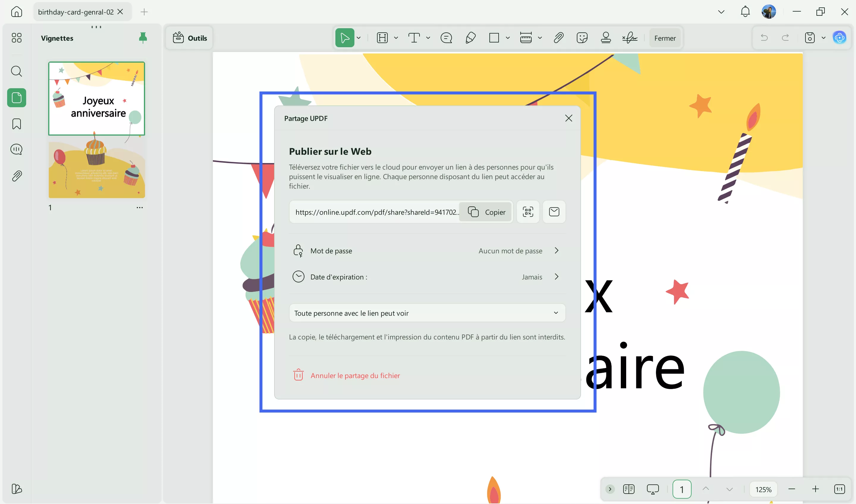Select the Pencil annotation tool
Viewport: 856px width, 504px height.
coord(470,38)
